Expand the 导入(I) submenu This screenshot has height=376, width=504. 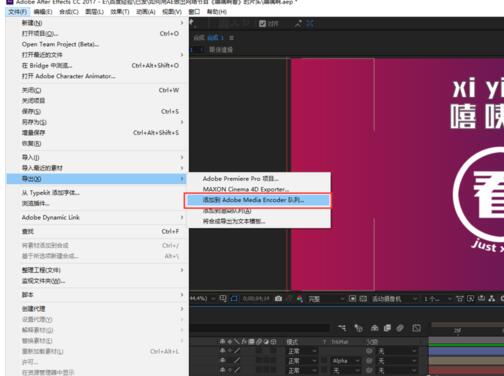click(97, 157)
